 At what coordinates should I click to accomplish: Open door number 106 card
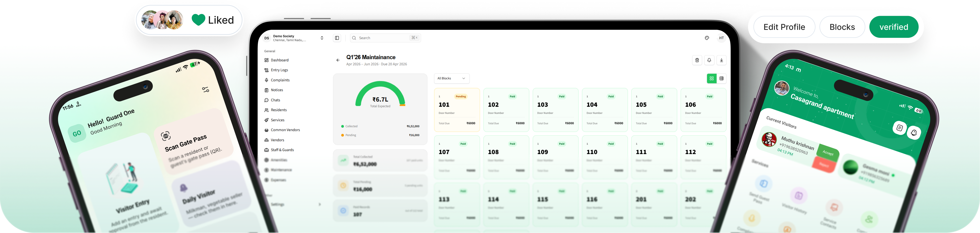(704, 110)
